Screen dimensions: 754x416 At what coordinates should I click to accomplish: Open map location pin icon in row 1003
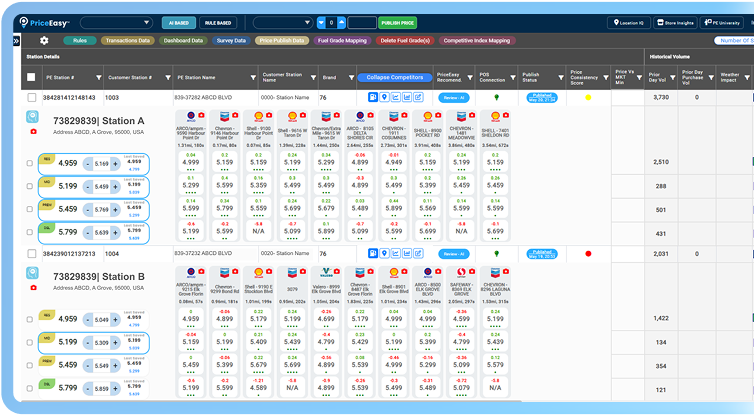[385, 98]
